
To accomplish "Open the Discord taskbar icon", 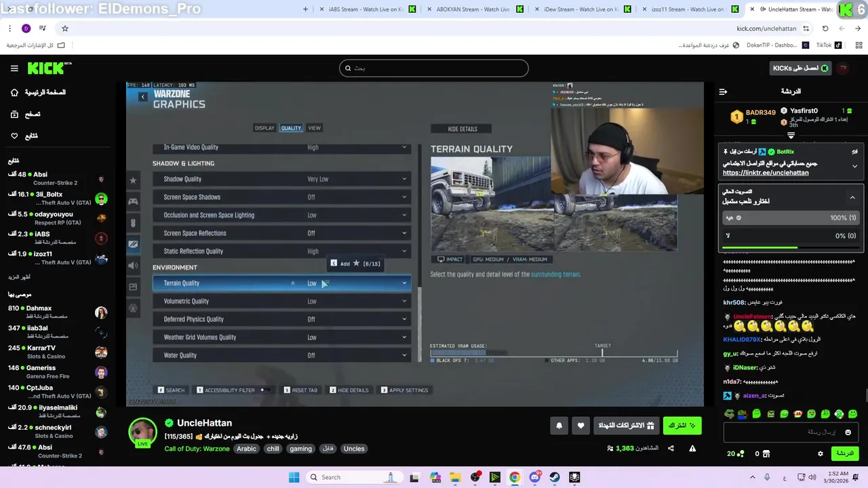I will 534,477.
